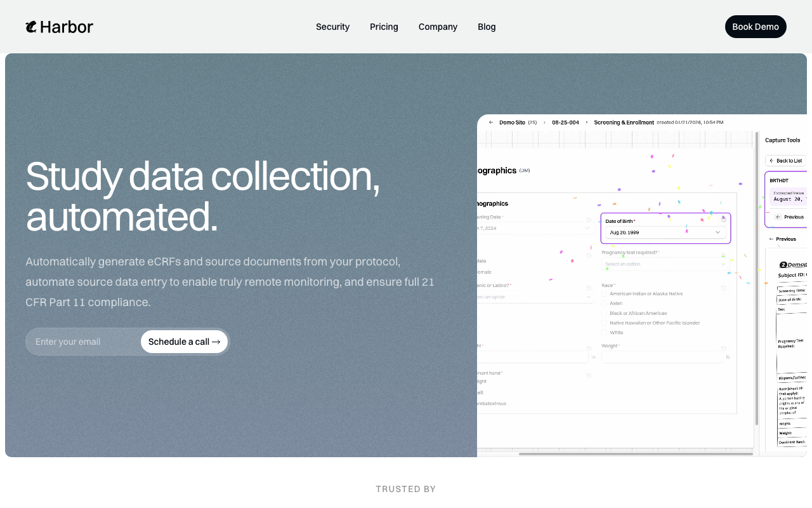
Task: Open the Company nav item
Action: tap(438, 27)
